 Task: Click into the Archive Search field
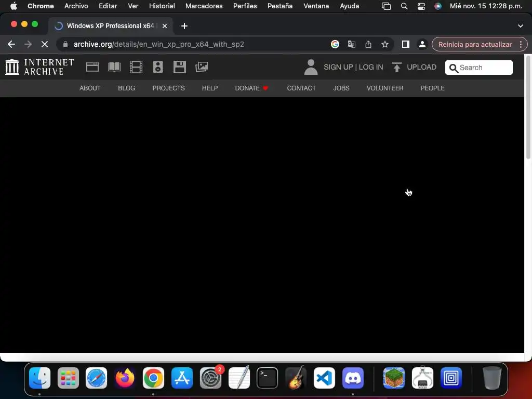pyautogui.click(x=478, y=68)
